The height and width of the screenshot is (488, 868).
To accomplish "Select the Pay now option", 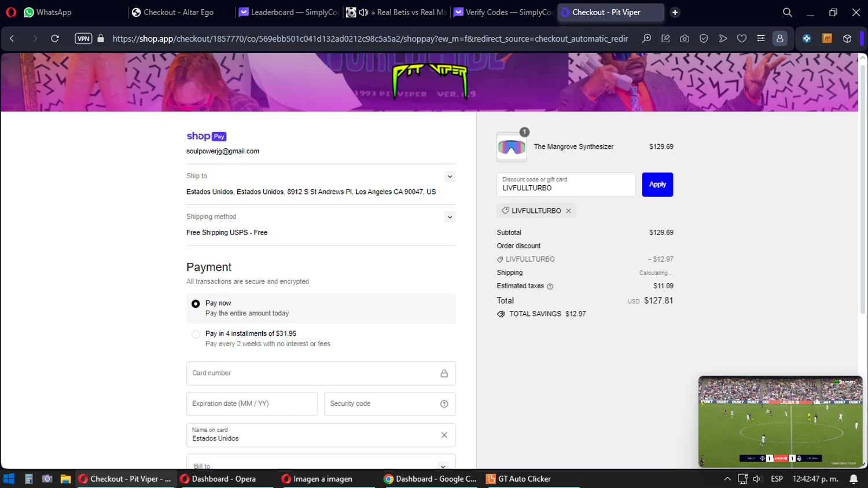I will pyautogui.click(x=196, y=304).
